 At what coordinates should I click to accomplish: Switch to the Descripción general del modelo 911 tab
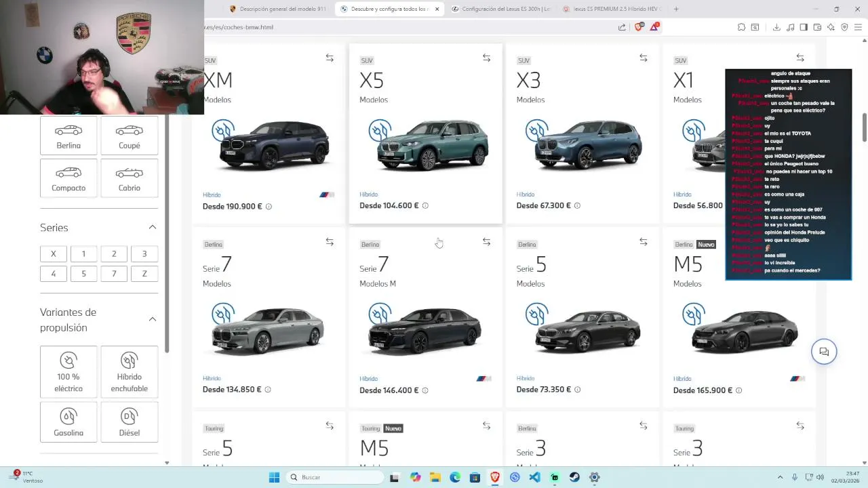coord(278,9)
